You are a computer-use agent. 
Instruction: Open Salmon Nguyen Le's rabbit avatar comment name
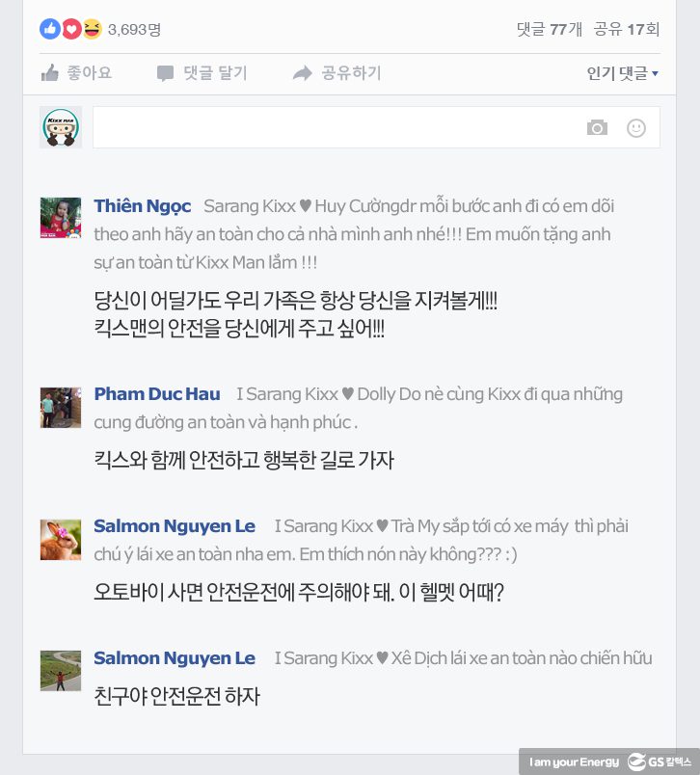tap(175, 526)
